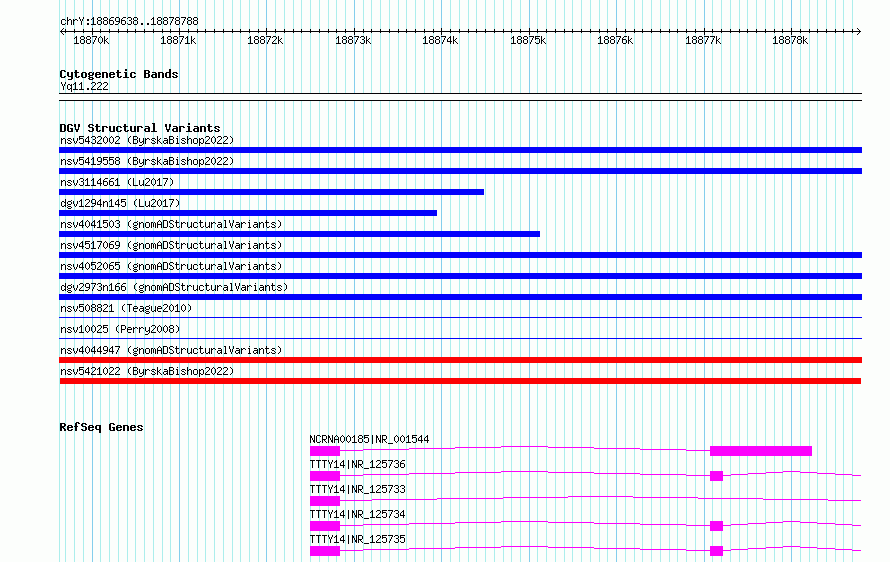890x562 pixels.
Task: Select the first exon of TTTY14|NR_125736
Action: pyautogui.click(x=325, y=476)
